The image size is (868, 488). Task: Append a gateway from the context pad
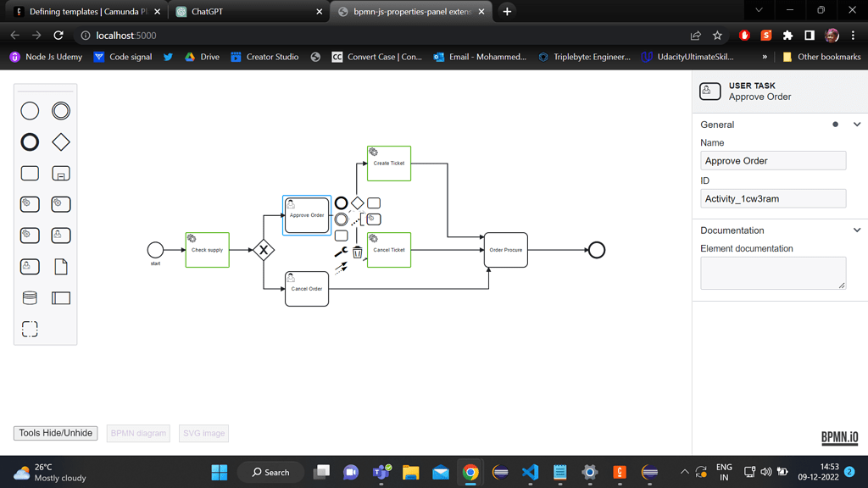pos(358,202)
